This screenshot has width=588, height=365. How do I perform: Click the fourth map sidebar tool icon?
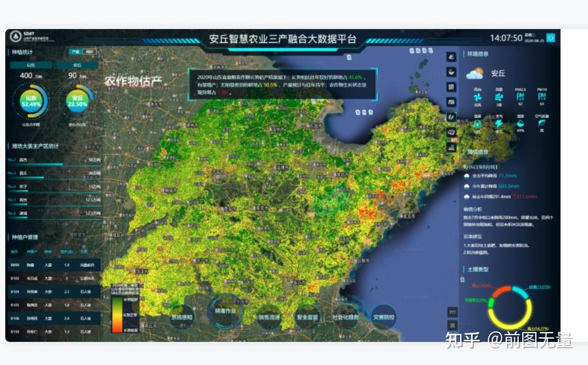pyautogui.click(x=452, y=102)
